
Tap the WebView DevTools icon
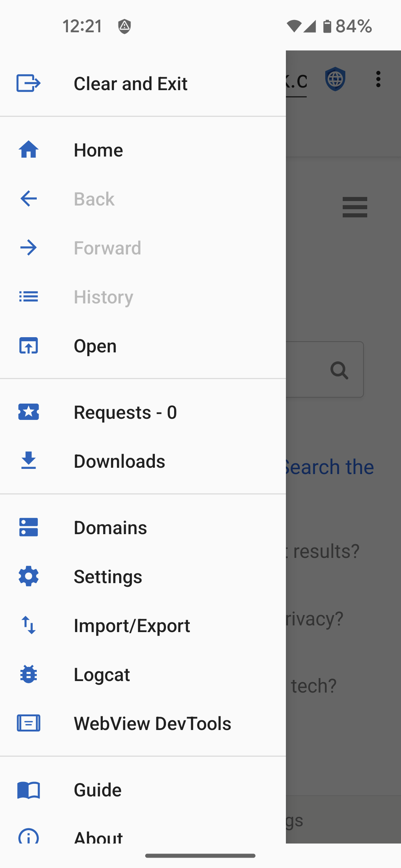click(x=29, y=723)
